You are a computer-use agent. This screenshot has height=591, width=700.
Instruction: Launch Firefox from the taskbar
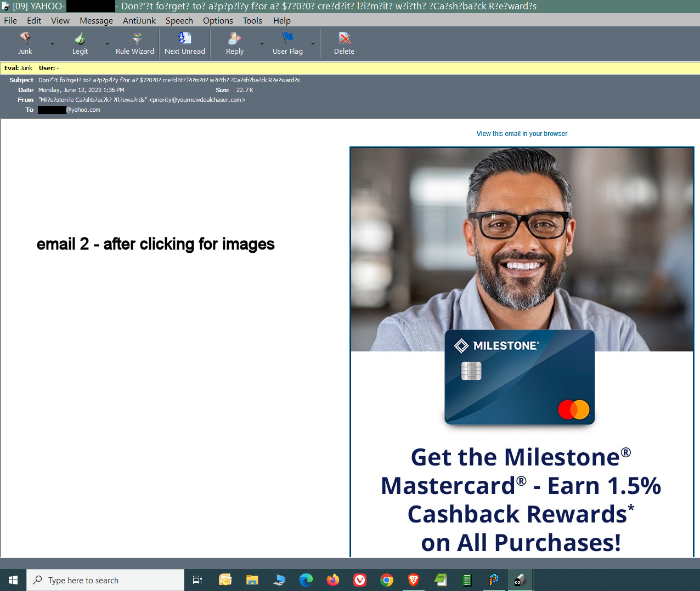click(333, 580)
